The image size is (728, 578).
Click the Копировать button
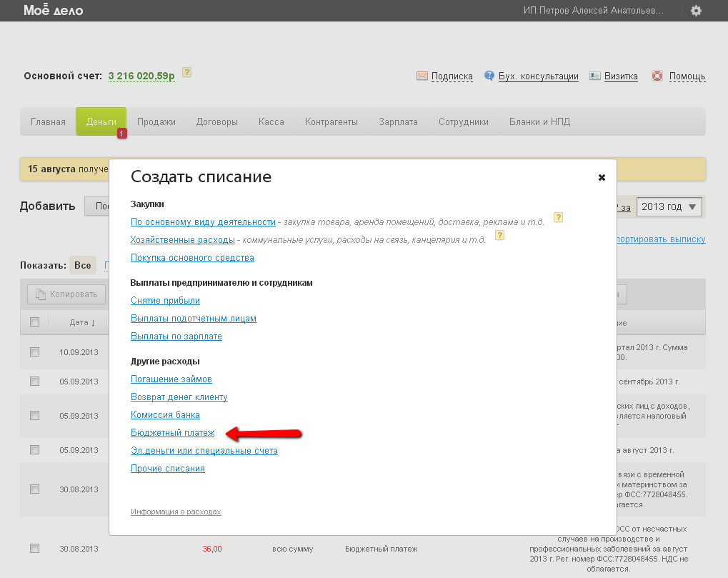pos(66,294)
